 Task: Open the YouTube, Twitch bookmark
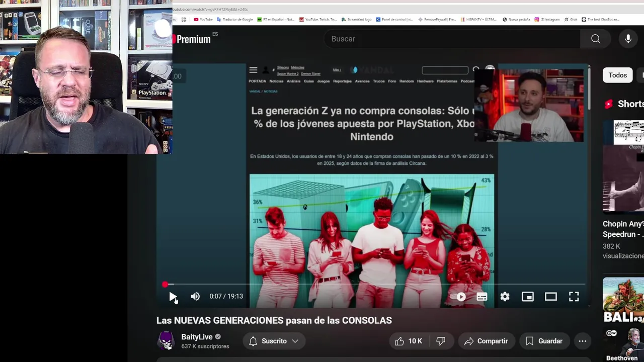[318, 20]
